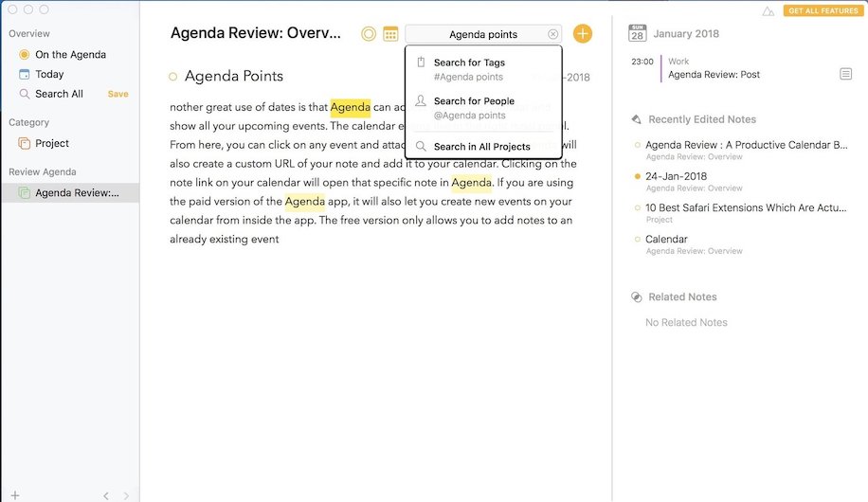Image resolution: width=868 pixels, height=502 pixels.
Task: Select Today in the Overview sidebar
Action: 49,74
